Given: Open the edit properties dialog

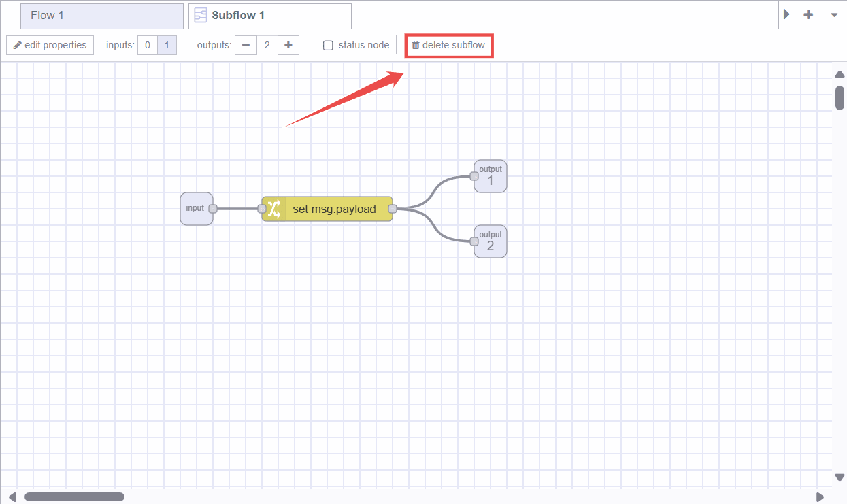Looking at the screenshot, I should tap(50, 45).
